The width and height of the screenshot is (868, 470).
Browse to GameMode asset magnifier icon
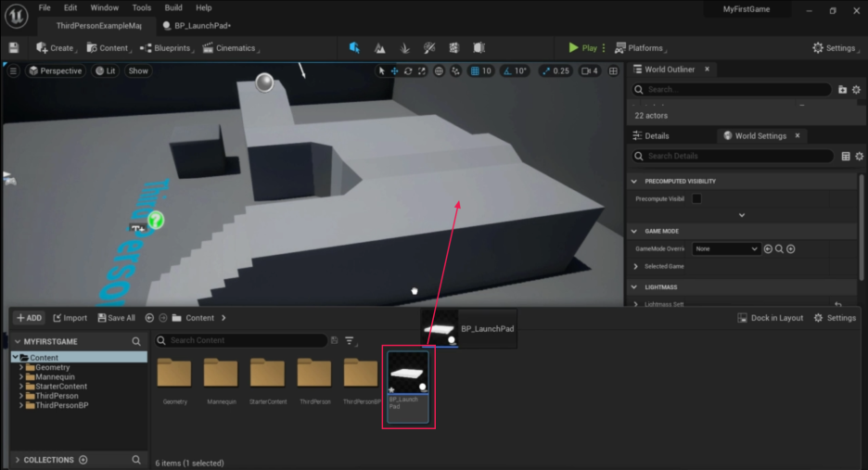click(779, 249)
